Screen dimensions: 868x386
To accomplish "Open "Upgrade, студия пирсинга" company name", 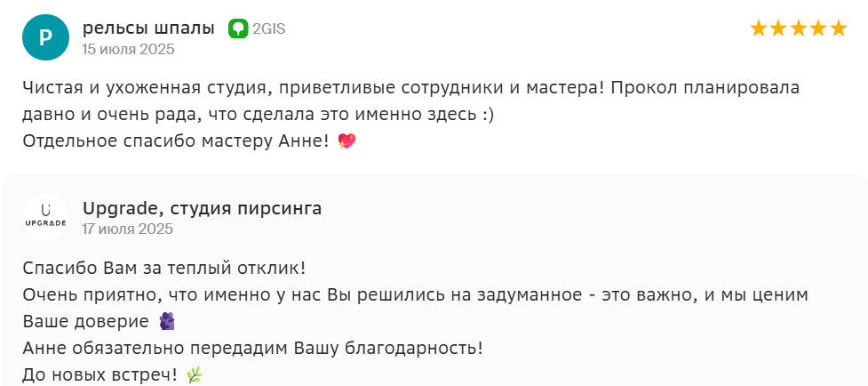I will 202,208.
